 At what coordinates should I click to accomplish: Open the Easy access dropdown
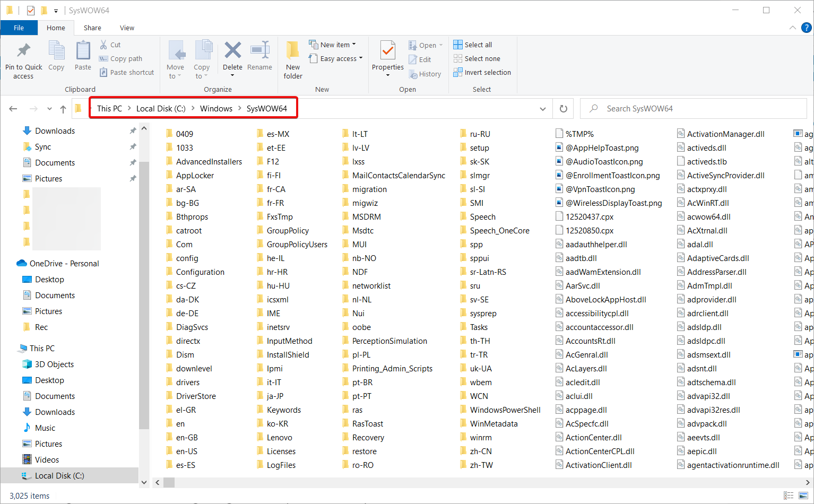[x=360, y=58]
